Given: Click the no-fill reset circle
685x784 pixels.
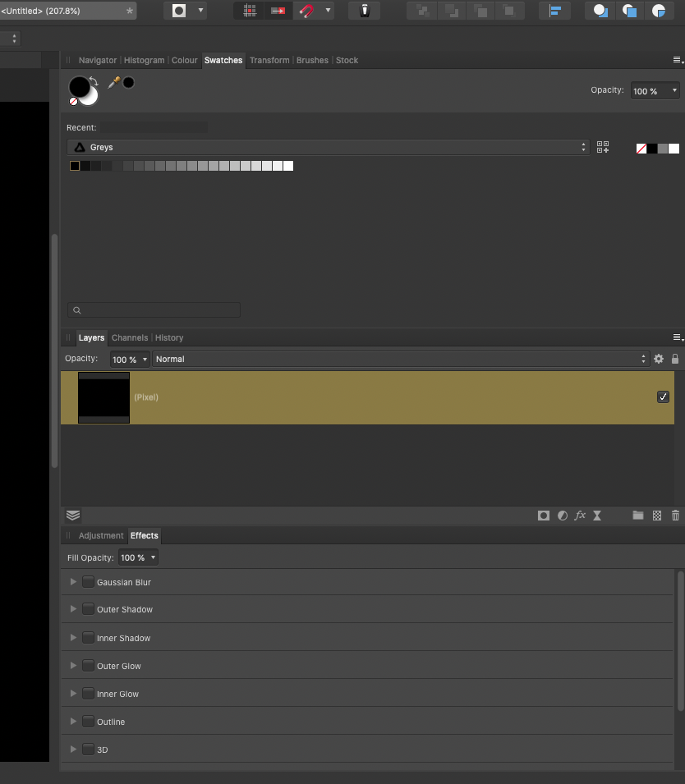Looking at the screenshot, I should (74, 102).
